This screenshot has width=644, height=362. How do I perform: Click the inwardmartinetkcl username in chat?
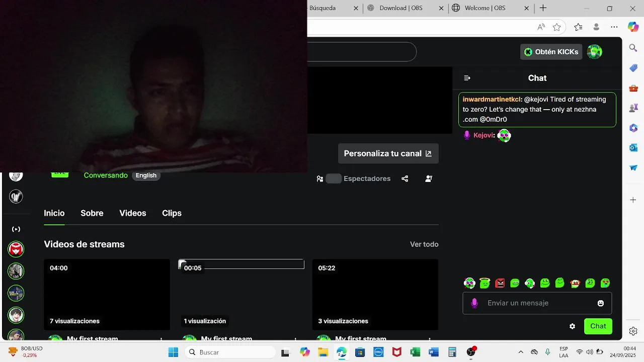coord(492,99)
